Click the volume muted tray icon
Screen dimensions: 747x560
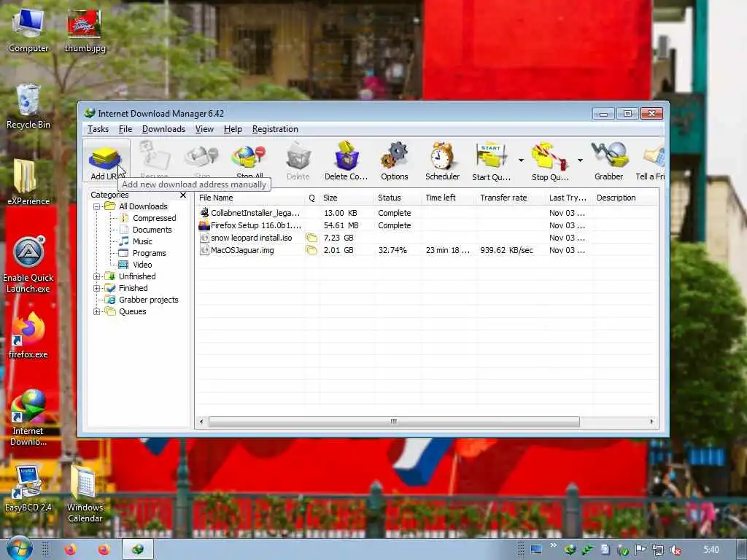coord(675,550)
